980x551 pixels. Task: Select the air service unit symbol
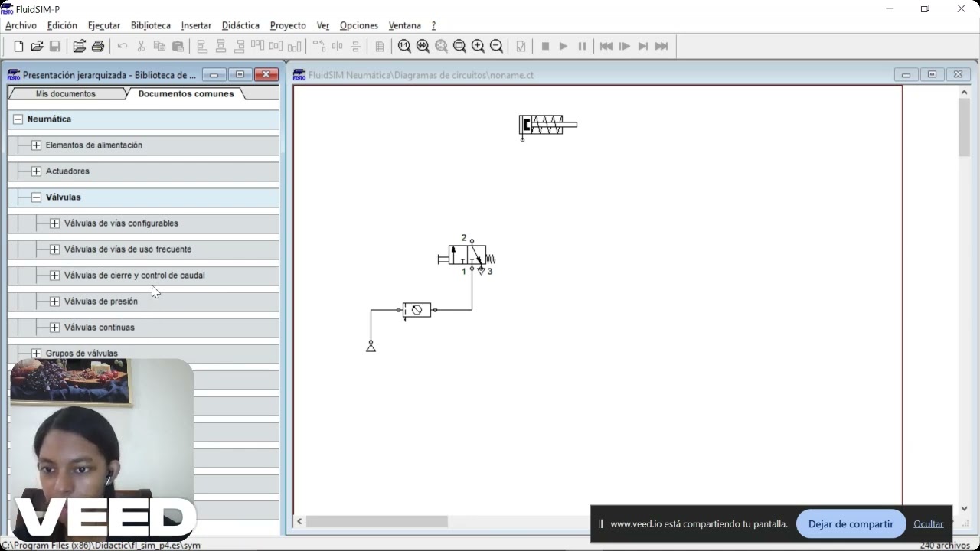coord(416,310)
